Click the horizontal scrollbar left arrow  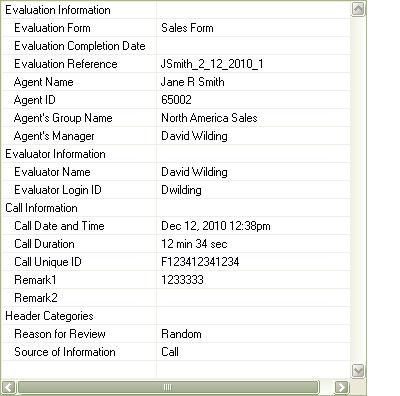(x=8, y=387)
